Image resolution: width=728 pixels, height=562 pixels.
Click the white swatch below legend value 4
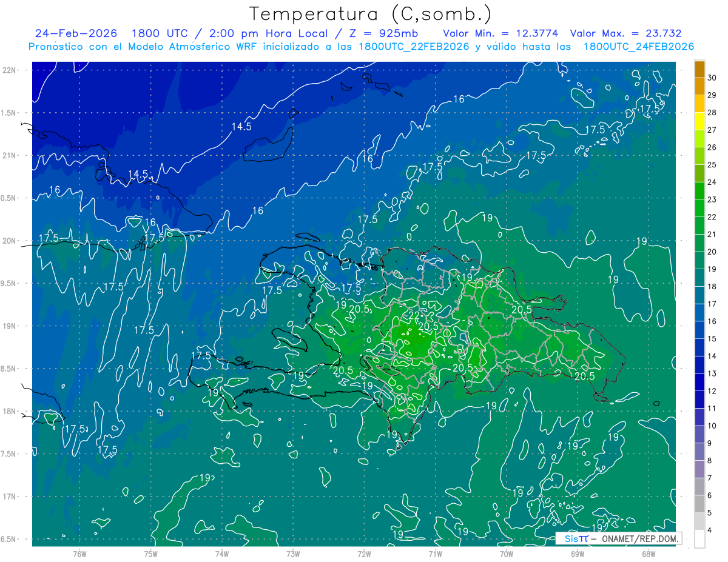[699, 538]
